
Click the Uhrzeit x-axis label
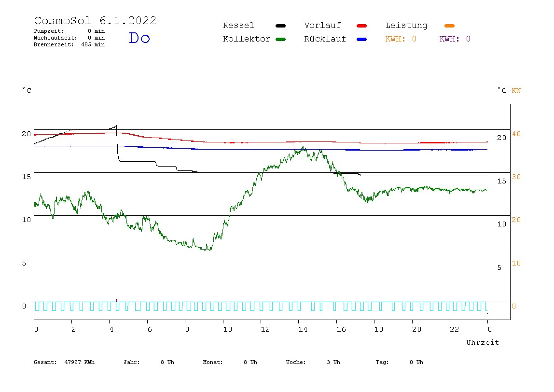[483, 342]
